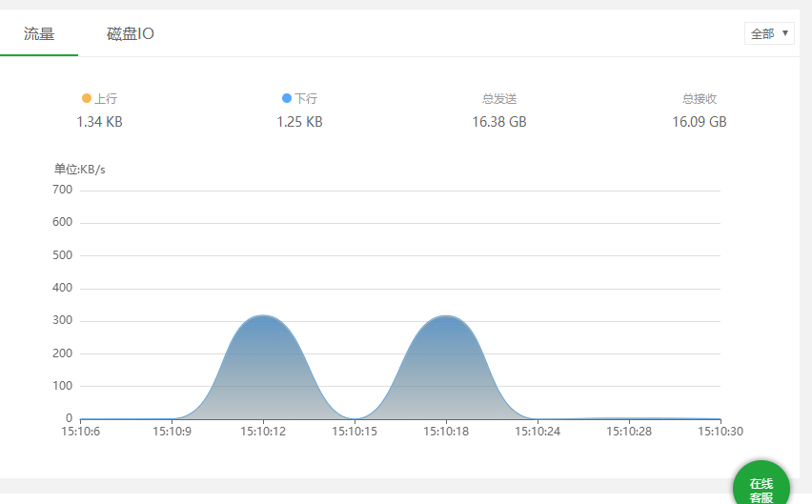Click the 15:10:15 time axis label

click(x=355, y=432)
